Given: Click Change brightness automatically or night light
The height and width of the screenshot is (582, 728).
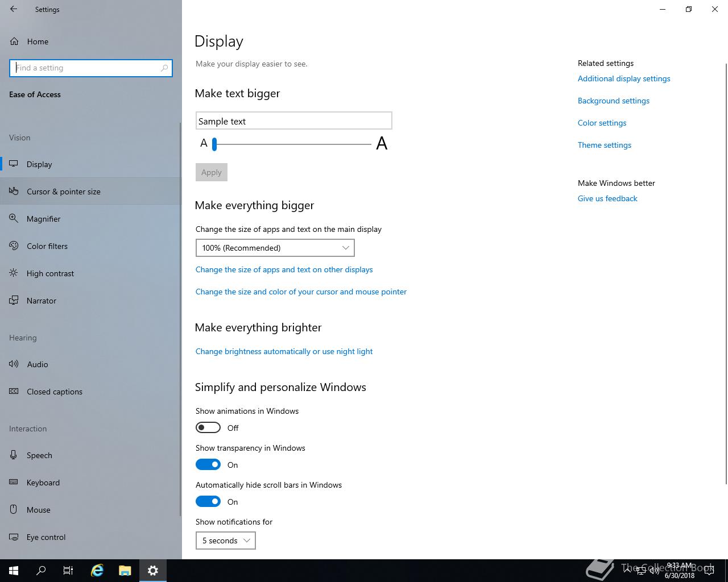Looking at the screenshot, I should (284, 351).
